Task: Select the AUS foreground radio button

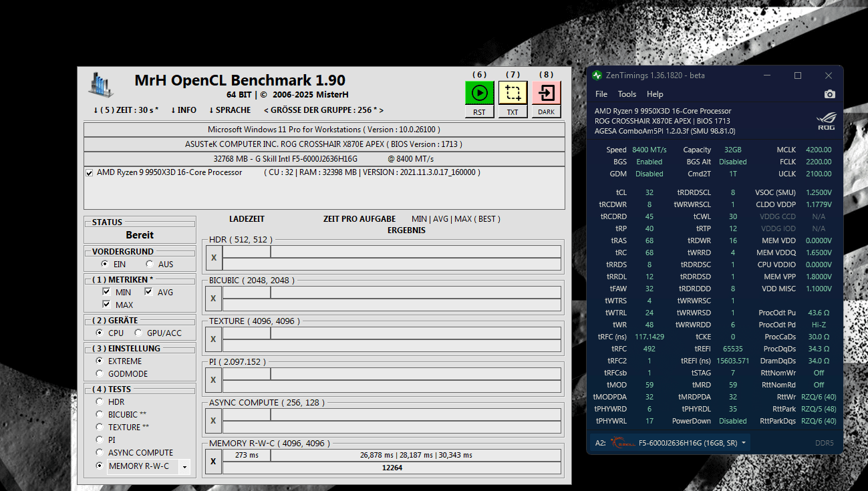Action: click(x=149, y=265)
